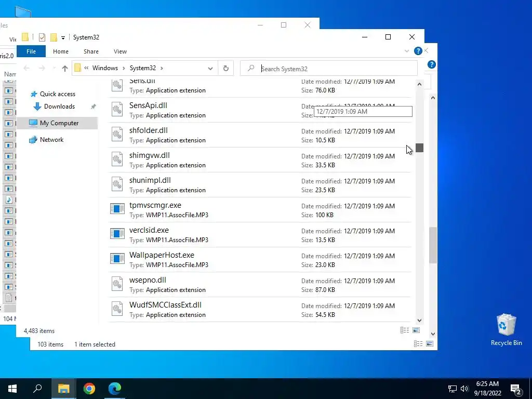This screenshot has width=532, height=399.
Task: Click File Explorer on the taskbar
Action: tap(63, 389)
